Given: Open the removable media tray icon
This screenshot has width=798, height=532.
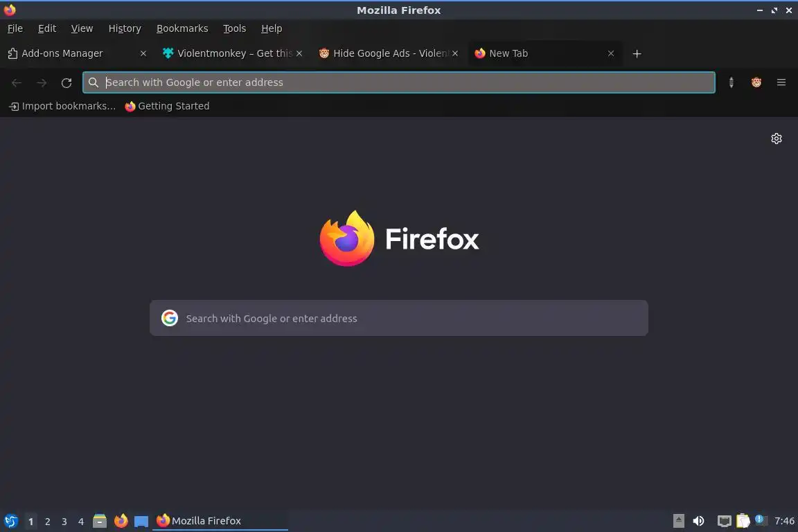Looking at the screenshot, I should [x=678, y=521].
